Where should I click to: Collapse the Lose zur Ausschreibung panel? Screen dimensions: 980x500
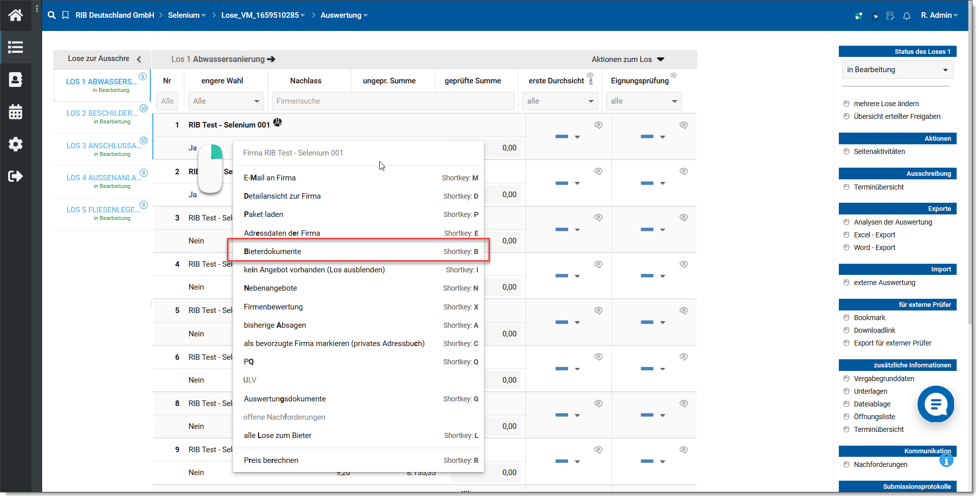click(139, 59)
